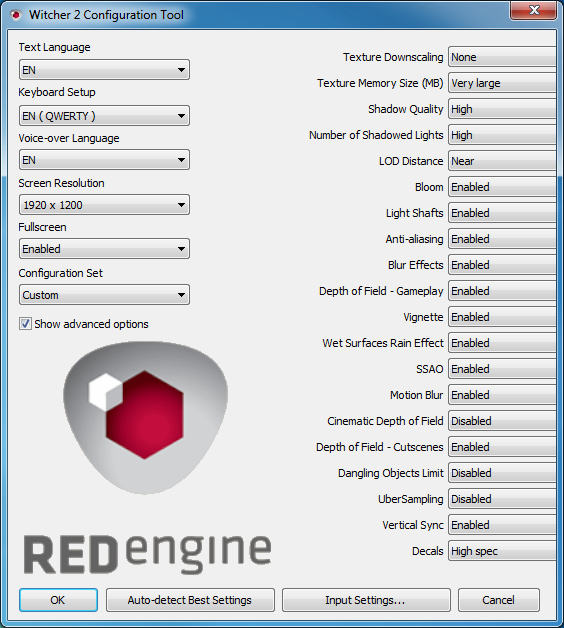
Task: Click Auto-detect Best Settings button
Action: [190, 600]
